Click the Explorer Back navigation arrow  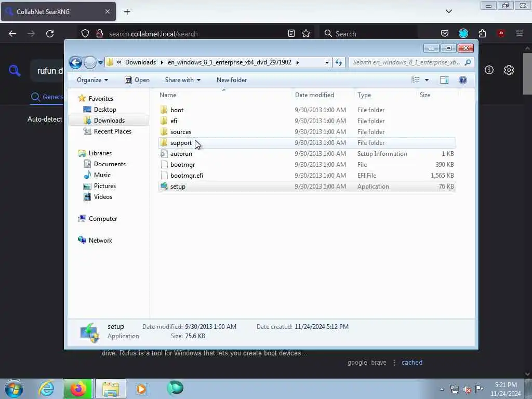coord(75,62)
